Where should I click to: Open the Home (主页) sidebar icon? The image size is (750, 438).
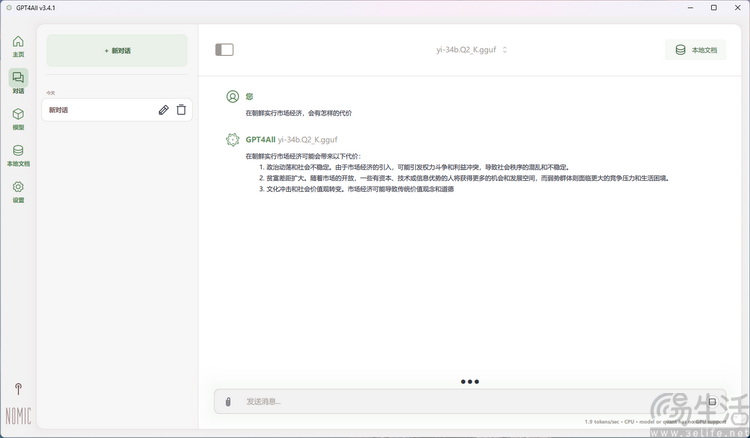18,46
